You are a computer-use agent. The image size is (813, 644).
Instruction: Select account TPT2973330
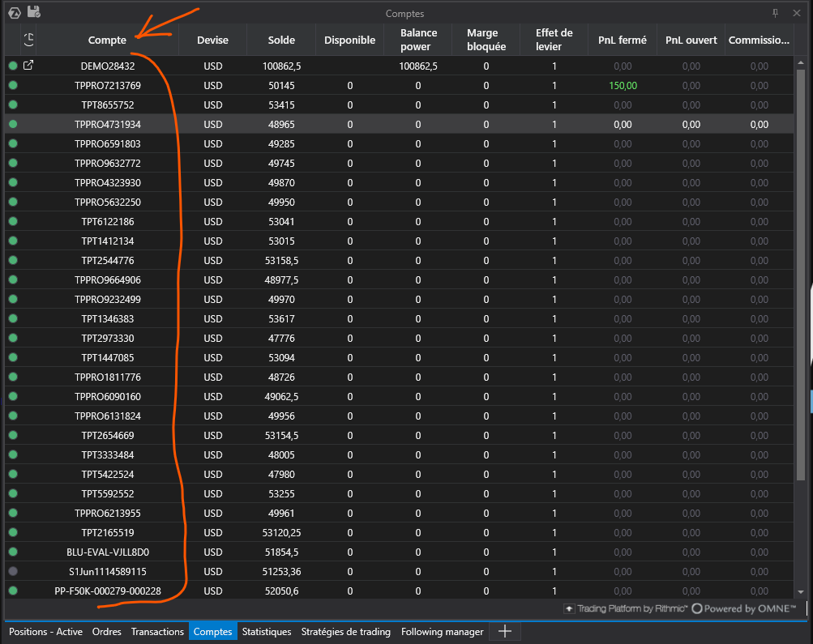point(400,338)
